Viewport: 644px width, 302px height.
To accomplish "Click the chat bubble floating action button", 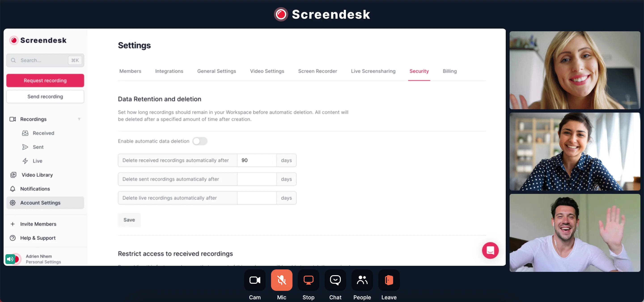I will coord(490,251).
